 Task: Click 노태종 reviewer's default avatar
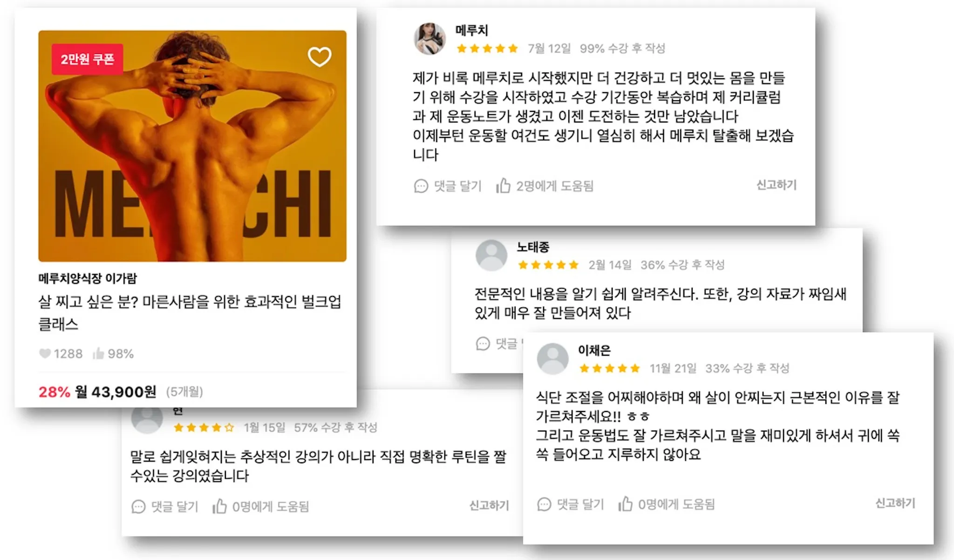[491, 256]
